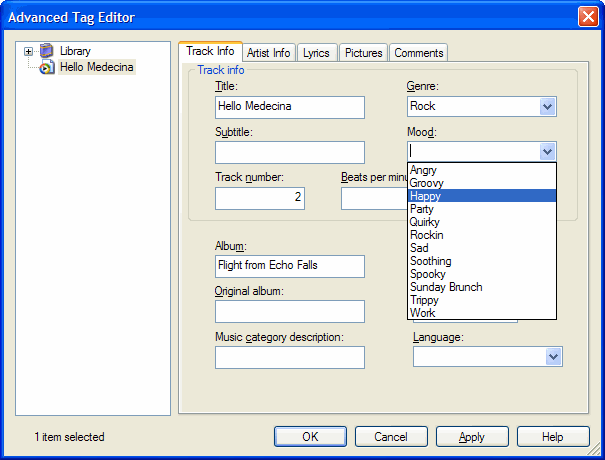Choose Angry from the Mood list

[482, 170]
